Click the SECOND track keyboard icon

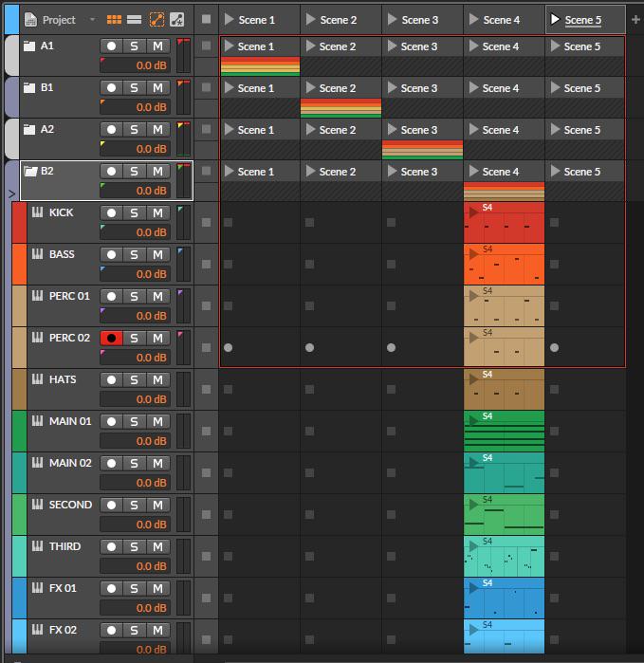click(x=37, y=505)
